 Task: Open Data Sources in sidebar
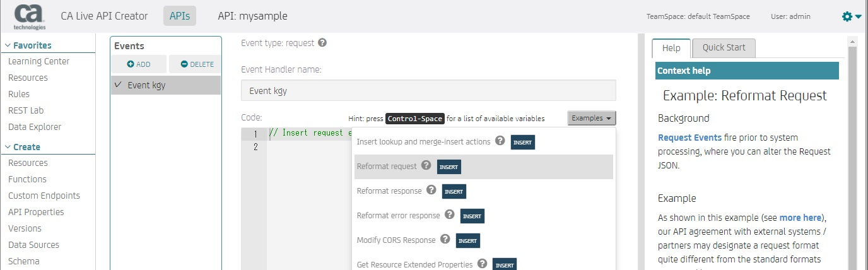click(33, 245)
